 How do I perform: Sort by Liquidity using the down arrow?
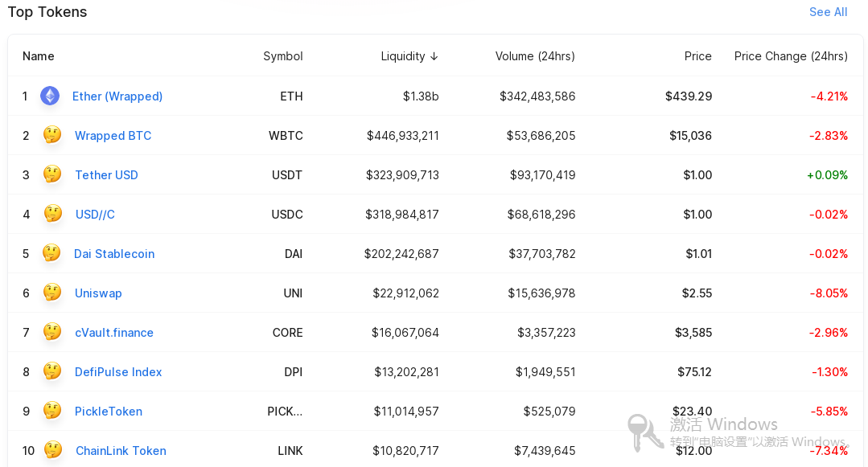click(x=434, y=56)
